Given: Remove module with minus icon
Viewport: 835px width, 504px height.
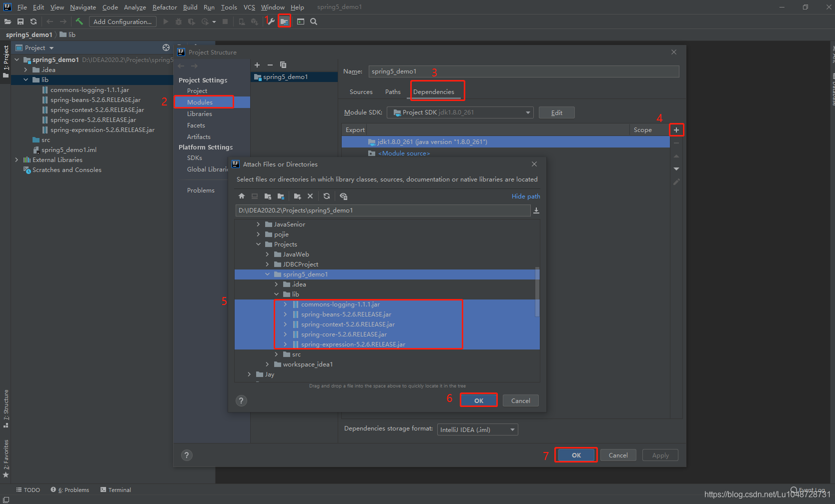Looking at the screenshot, I should coord(270,65).
